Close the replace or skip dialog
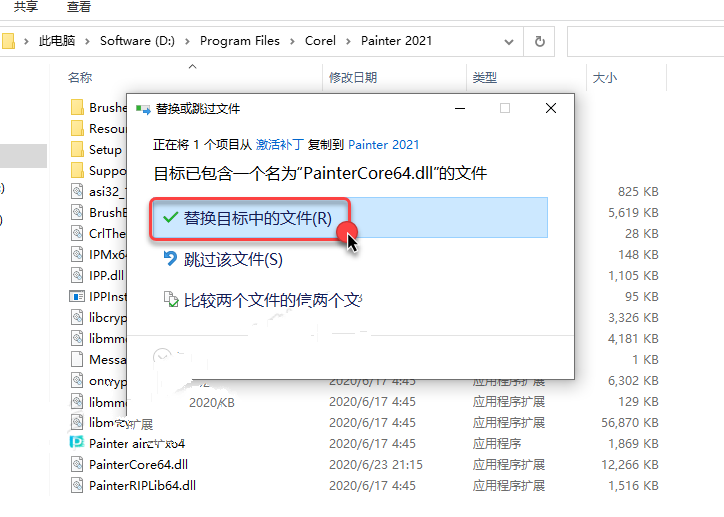Viewport: 724px width, 517px height. 550,108
